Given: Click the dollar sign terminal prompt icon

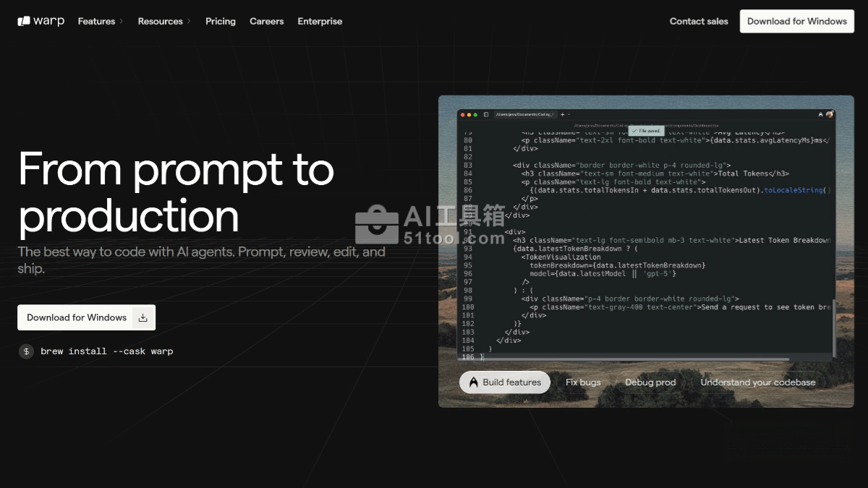Looking at the screenshot, I should pyautogui.click(x=26, y=351).
